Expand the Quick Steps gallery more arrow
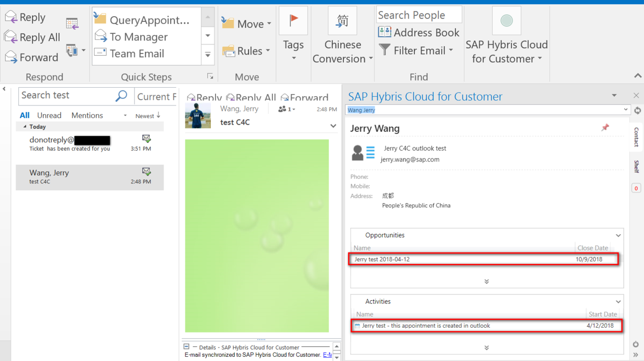Screen dimensions: 644x361 click(x=208, y=55)
